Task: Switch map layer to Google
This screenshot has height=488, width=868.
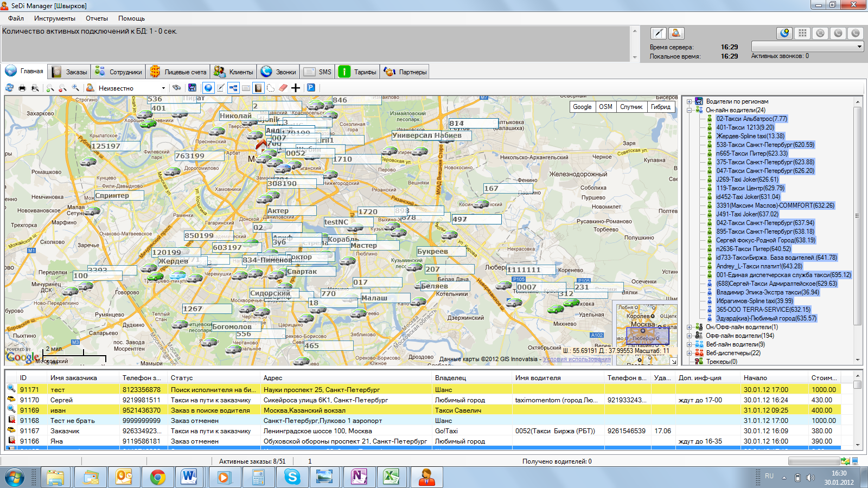Action: (582, 107)
